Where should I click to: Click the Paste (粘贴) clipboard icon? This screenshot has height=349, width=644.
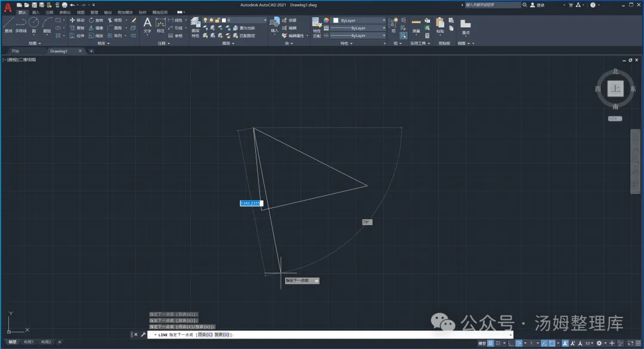(x=440, y=25)
